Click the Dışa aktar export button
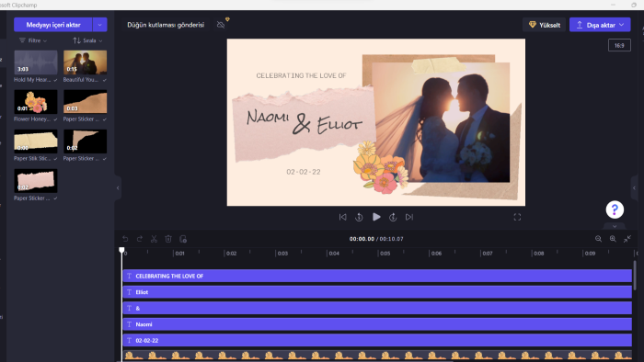Viewport: 644px width, 362px height. [x=600, y=25]
